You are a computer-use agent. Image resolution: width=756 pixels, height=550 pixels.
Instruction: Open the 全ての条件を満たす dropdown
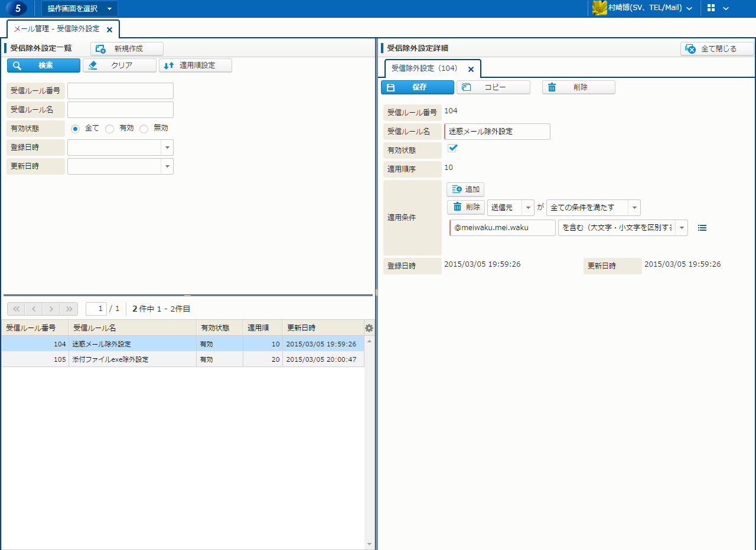tap(634, 208)
